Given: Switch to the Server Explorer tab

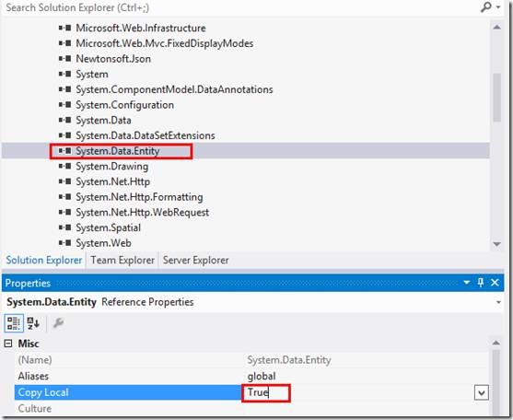Looking at the screenshot, I should (x=195, y=260).
